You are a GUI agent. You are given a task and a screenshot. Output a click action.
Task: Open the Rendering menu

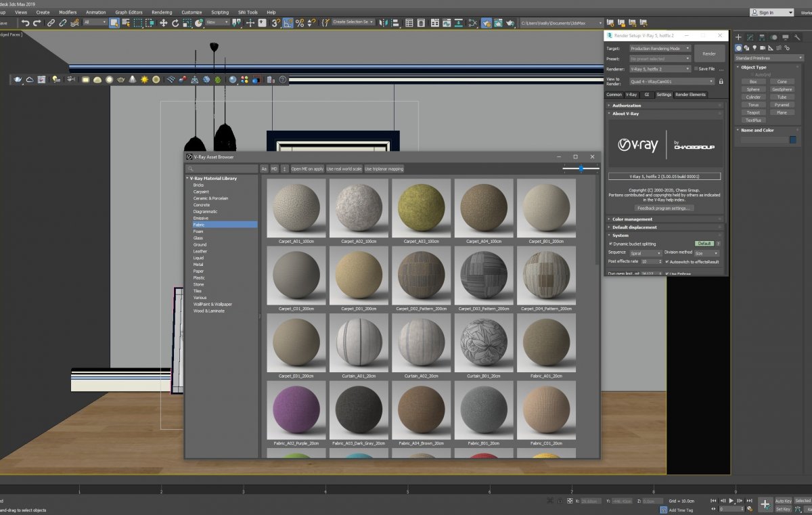(162, 12)
